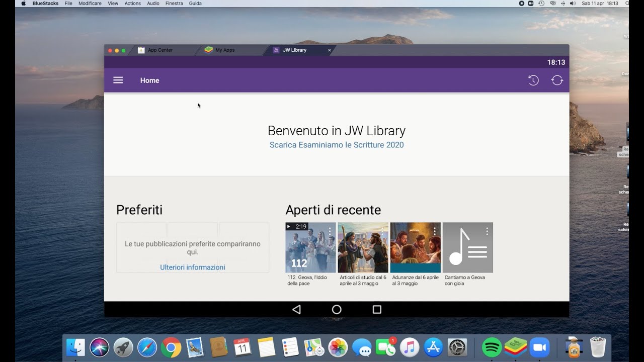Open Google Chrome from the dock
This screenshot has width=644, height=362.
coord(171,347)
